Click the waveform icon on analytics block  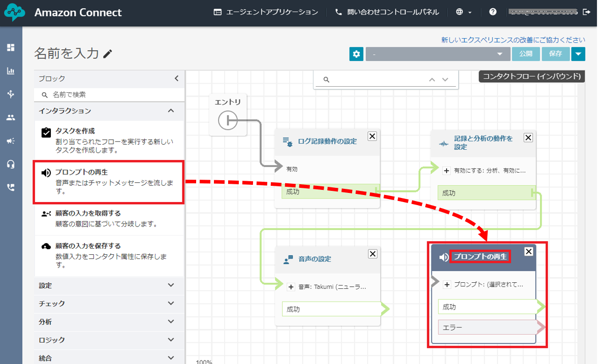pyautogui.click(x=444, y=144)
